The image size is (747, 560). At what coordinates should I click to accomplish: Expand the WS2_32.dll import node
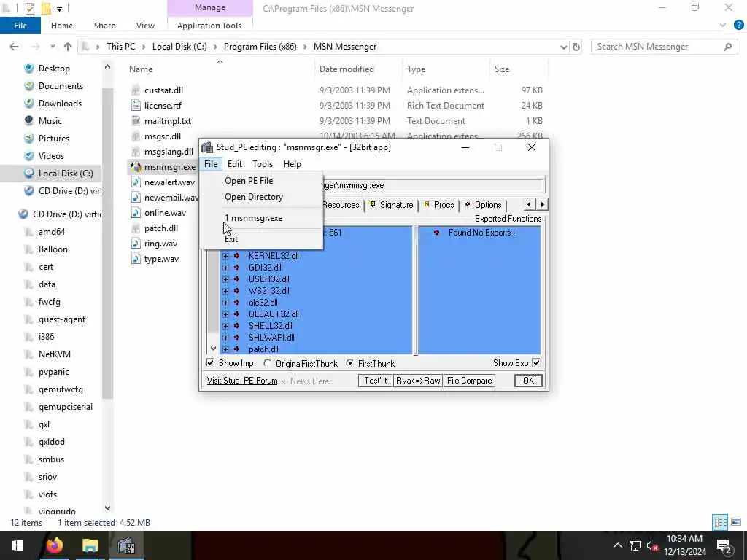coord(225,290)
